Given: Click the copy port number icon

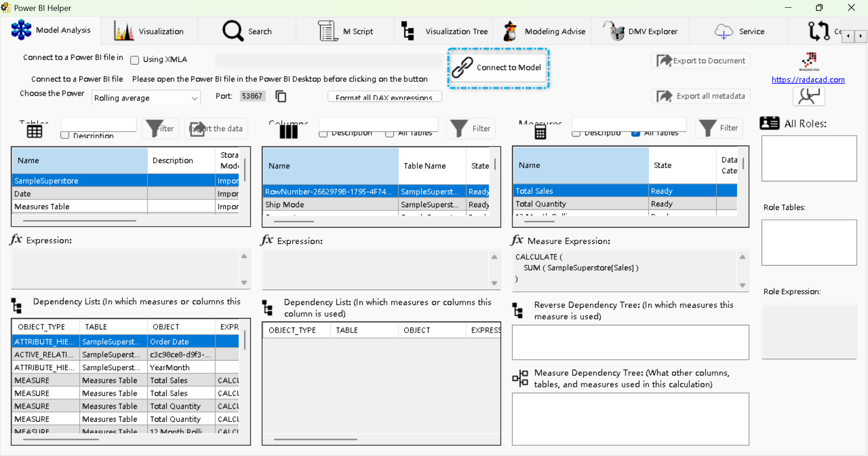Looking at the screenshot, I should coord(281,96).
